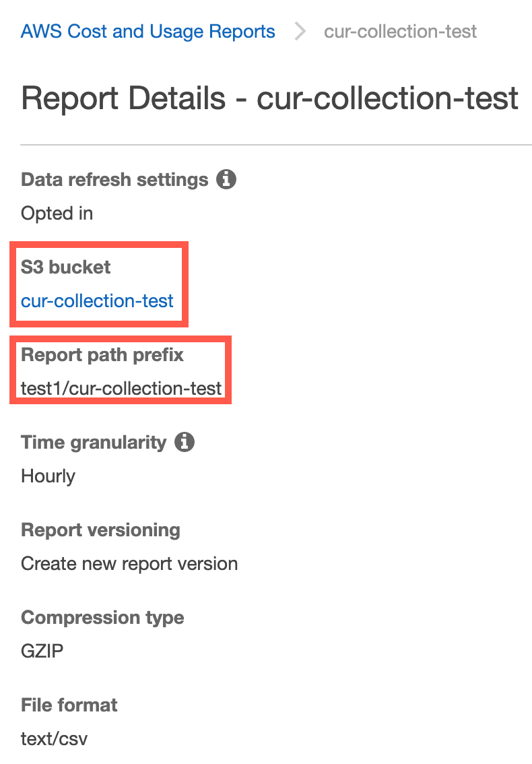
Task: Select the Report path prefix heading
Action: [102, 355]
